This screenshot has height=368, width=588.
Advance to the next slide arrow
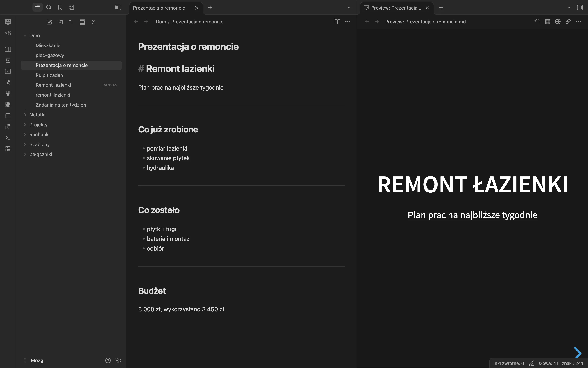coord(578,353)
